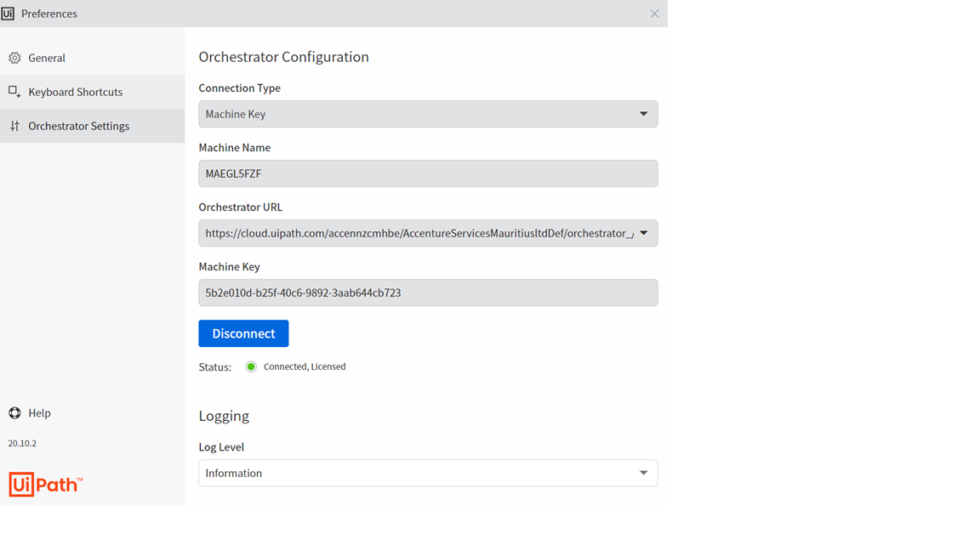Viewport: 980px width, 551px height.
Task: Click the Keyboard Shortcuts icon
Action: 14,92
